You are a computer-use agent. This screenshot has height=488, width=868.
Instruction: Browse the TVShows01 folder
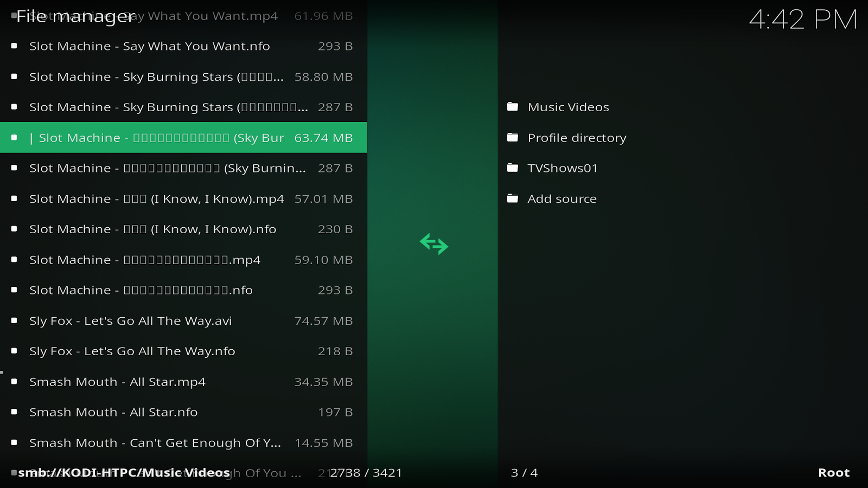point(562,168)
